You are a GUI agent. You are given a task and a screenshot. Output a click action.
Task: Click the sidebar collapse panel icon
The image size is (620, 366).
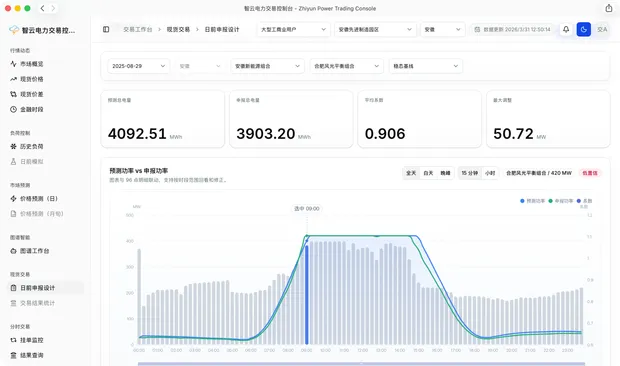[106, 29]
